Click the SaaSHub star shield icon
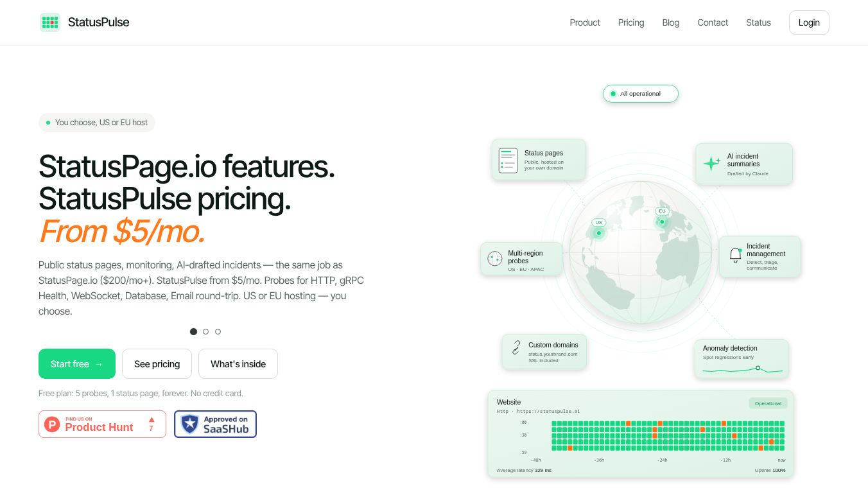 point(189,424)
